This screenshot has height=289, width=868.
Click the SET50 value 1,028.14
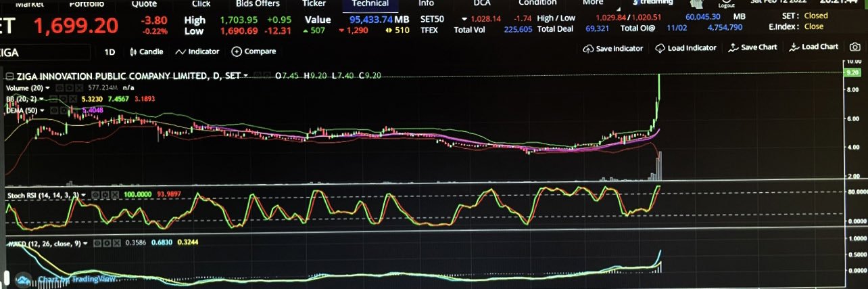[x=486, y=19]
